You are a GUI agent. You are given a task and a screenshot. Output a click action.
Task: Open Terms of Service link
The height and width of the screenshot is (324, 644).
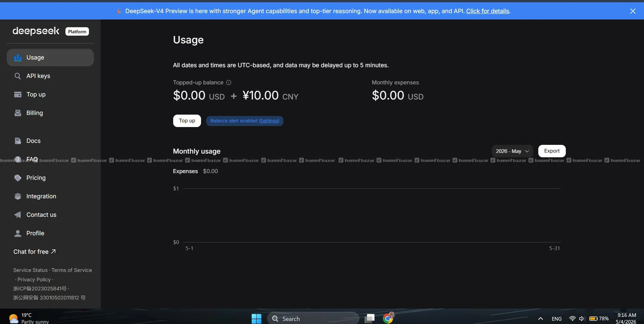(x=71, y=270)
